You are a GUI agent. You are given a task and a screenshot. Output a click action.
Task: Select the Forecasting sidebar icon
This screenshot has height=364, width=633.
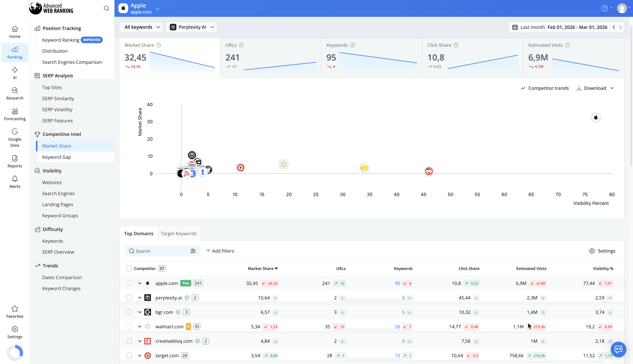click(x=14, y=114)
